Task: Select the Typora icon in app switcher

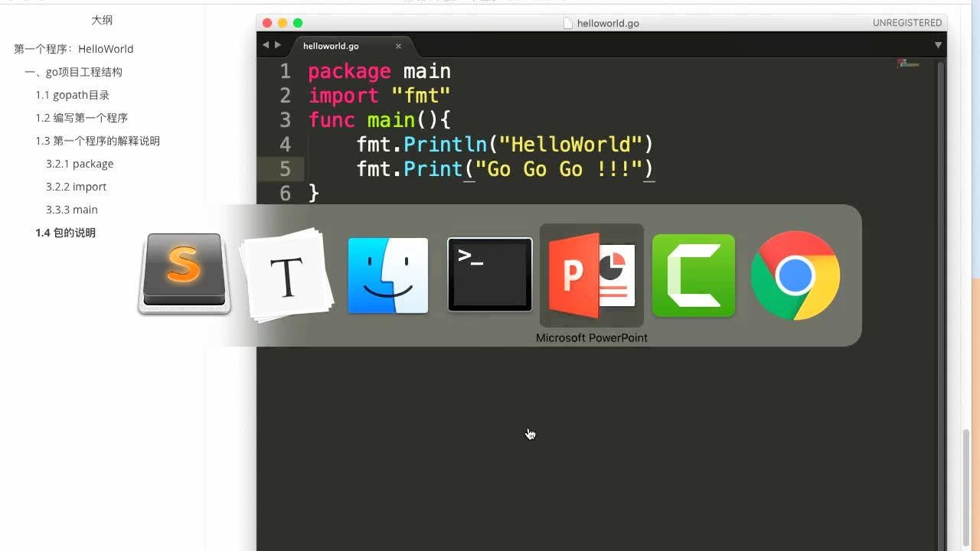Action: click(x=287, y=275)
